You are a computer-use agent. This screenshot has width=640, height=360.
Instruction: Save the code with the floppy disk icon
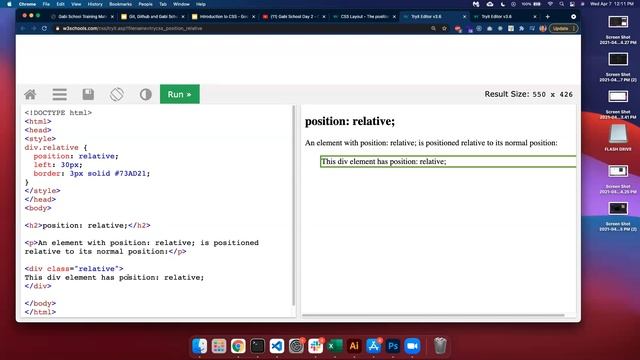click(x=88, y=94)
